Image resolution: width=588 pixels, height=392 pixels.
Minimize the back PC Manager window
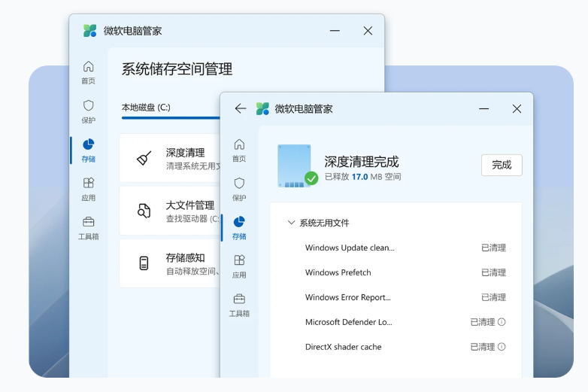coord(335,31)
